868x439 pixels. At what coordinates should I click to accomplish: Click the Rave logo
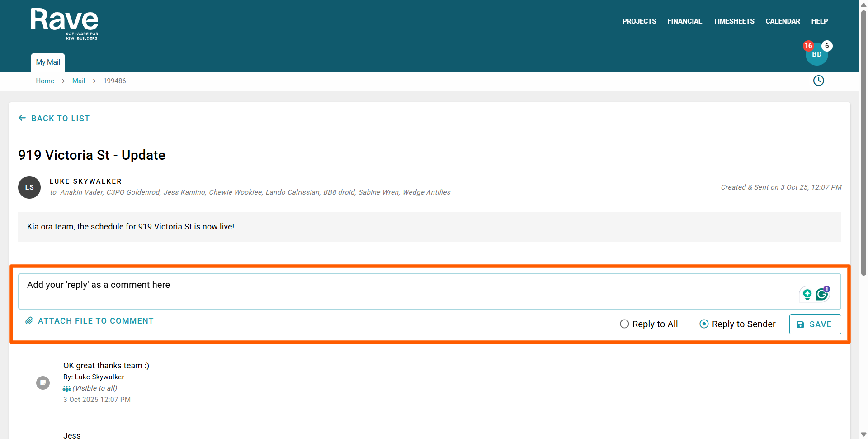click(65, 24)
